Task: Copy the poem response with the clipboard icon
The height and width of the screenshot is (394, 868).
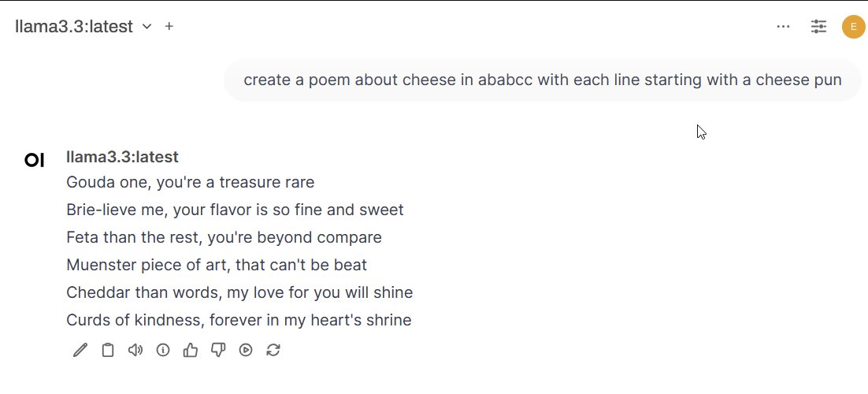Action: point(108,350)
